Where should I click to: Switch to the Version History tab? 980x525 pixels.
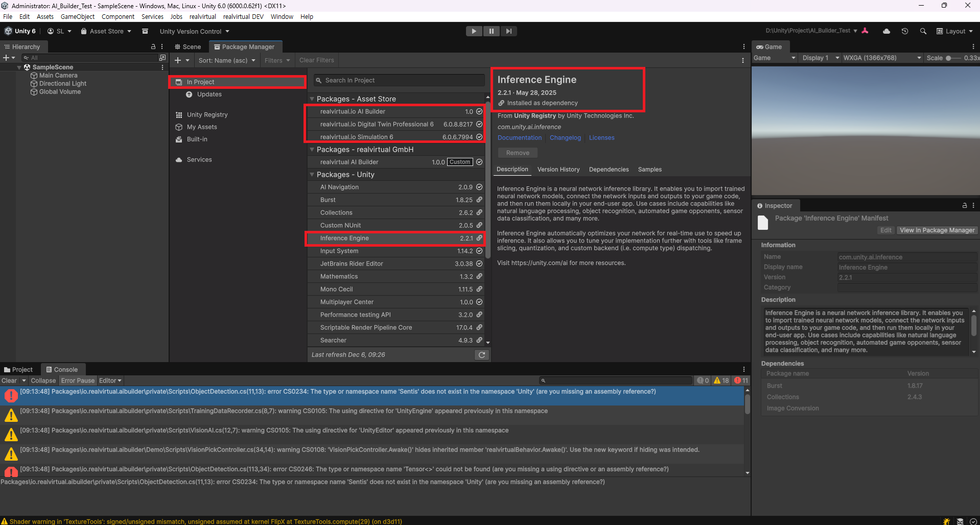coord(558,170)
